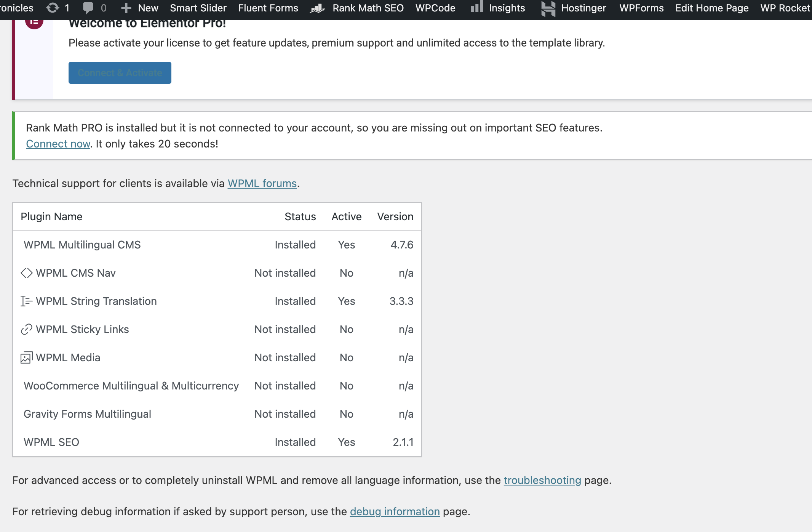Click the WPML String Translation text icon

[27, 301]
